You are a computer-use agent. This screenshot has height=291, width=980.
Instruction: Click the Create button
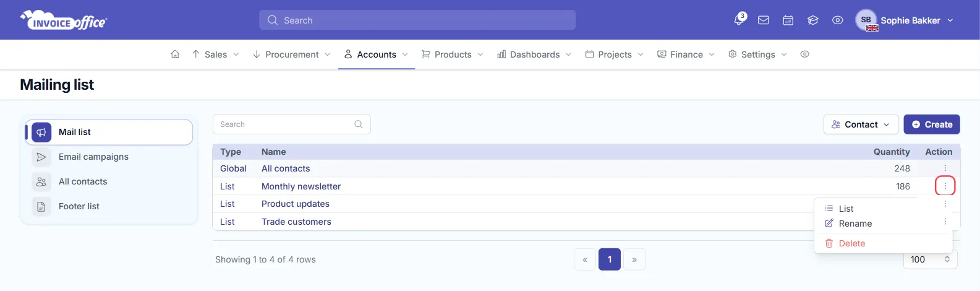pos(932,124)
